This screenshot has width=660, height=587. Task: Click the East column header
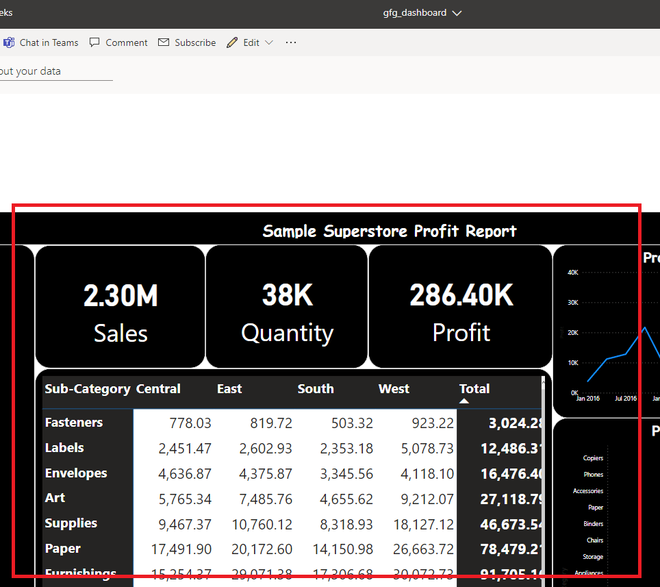coord(229,389)
